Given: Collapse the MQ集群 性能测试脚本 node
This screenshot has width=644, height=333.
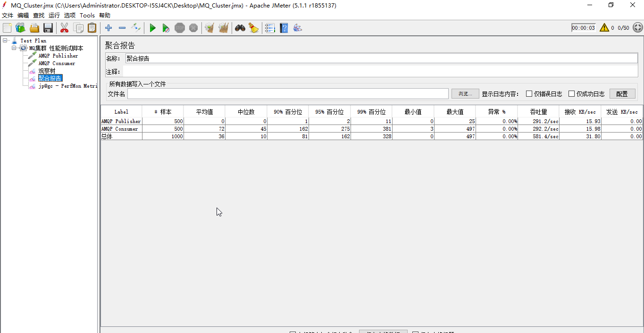Looking at the screenshot, I should (14, 48).
